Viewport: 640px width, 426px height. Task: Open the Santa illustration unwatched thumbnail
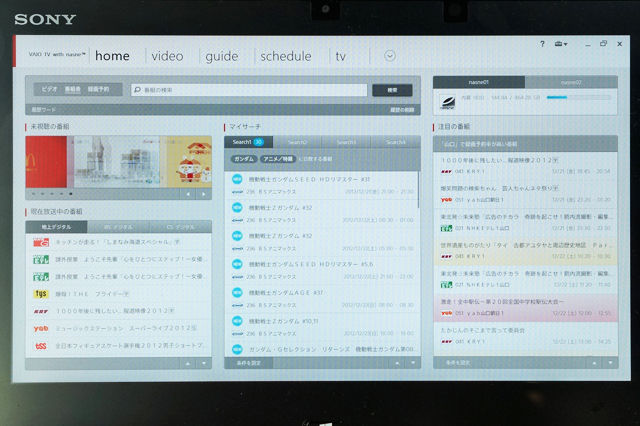coord(189,162)
